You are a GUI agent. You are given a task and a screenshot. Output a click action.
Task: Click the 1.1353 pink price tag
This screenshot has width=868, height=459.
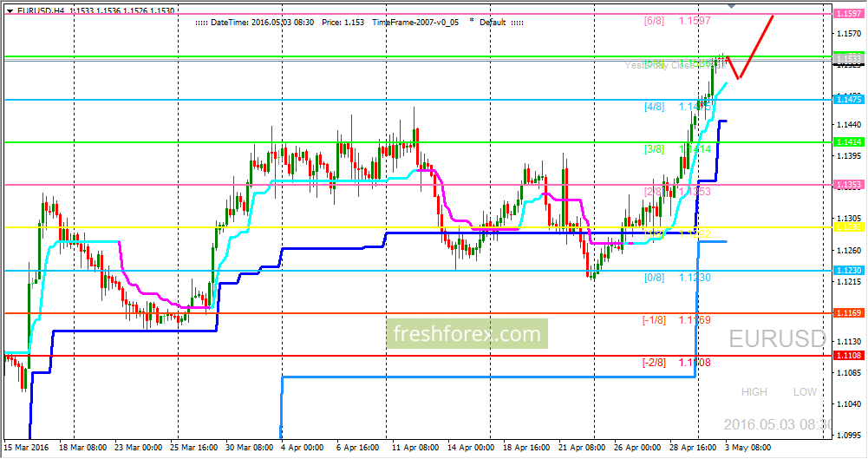pos(849,184)
